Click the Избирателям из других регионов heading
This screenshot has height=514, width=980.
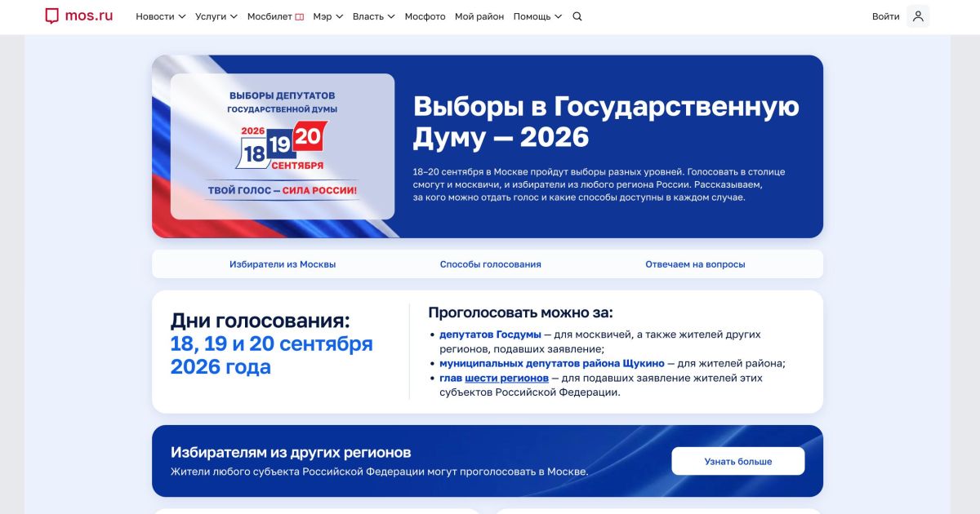tap(291, 452)
